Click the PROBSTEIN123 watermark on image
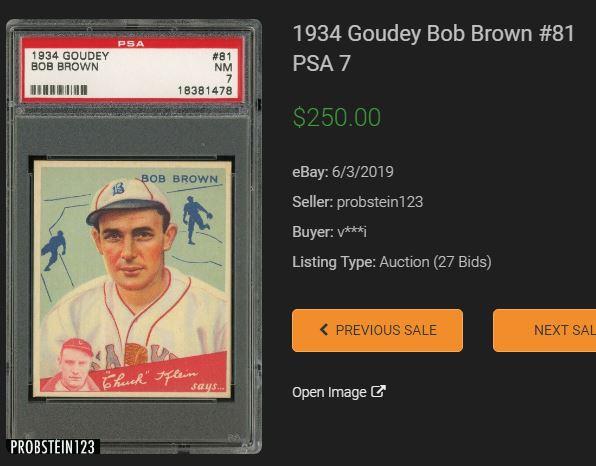 point(52,447)
